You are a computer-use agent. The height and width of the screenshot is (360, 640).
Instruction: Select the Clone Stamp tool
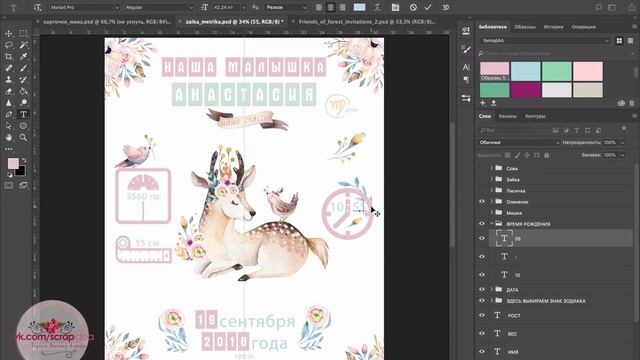9,80
